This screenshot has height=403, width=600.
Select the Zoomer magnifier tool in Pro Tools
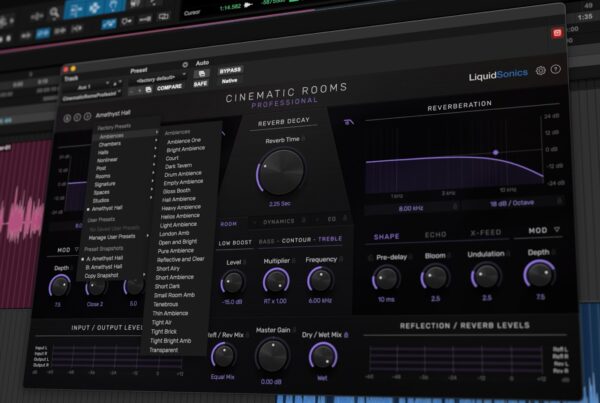click(x=54, y=13)
